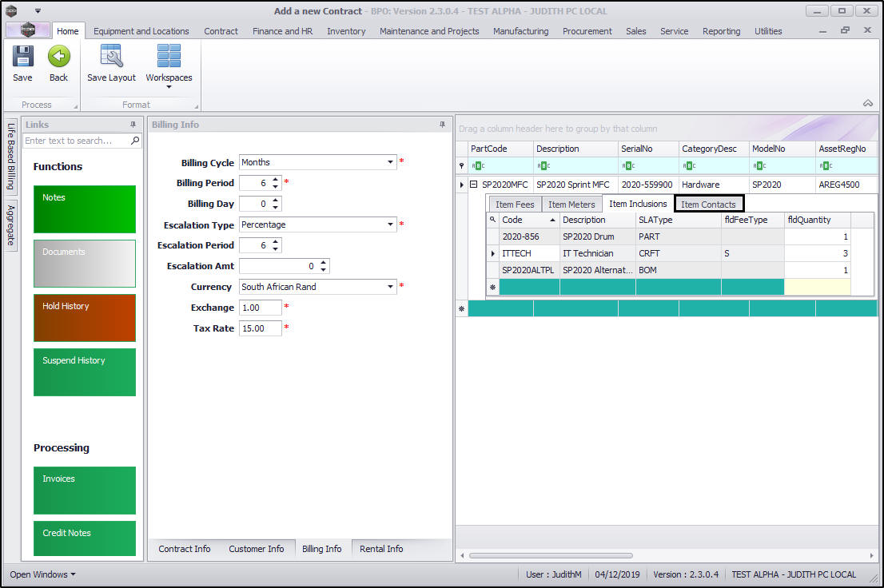The image size is (884, 588).
Task: Open the Item Contacts tab
Action: click(x=708, y=205)
